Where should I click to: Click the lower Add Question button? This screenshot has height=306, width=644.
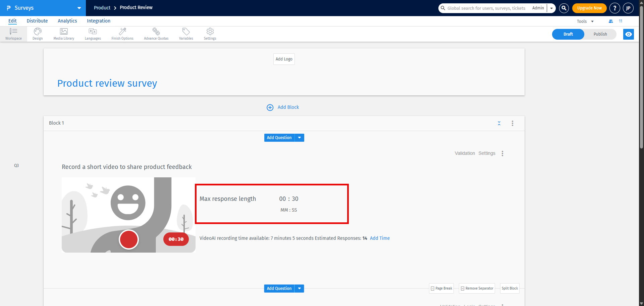[279, 289]
